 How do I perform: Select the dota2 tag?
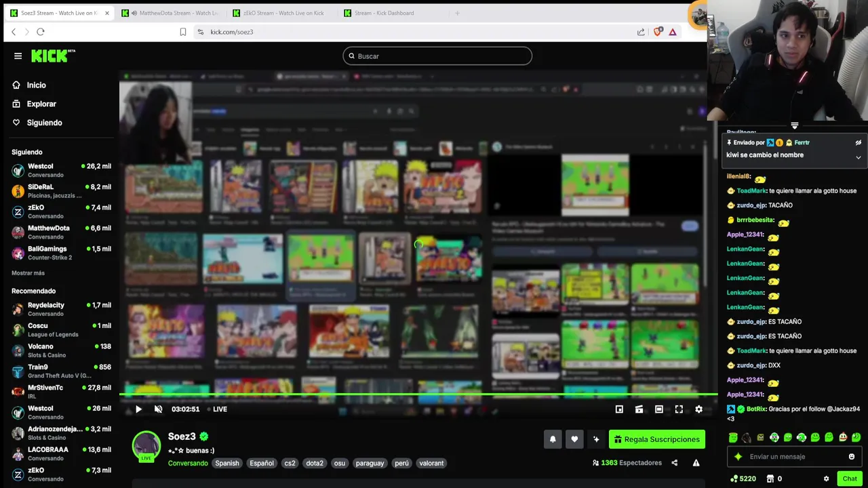click(x=315, y=464)
